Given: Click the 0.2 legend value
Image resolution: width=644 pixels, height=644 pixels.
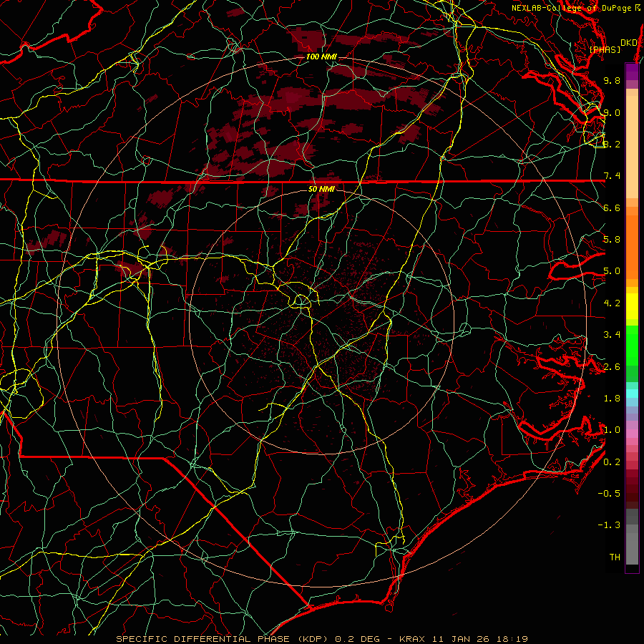Looking at the screenshot, I should 612,462.
